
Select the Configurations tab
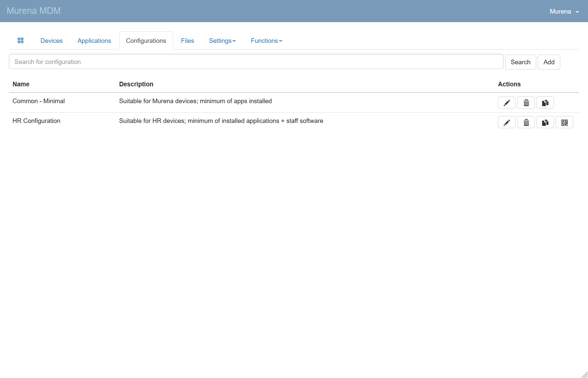point(146,41)
